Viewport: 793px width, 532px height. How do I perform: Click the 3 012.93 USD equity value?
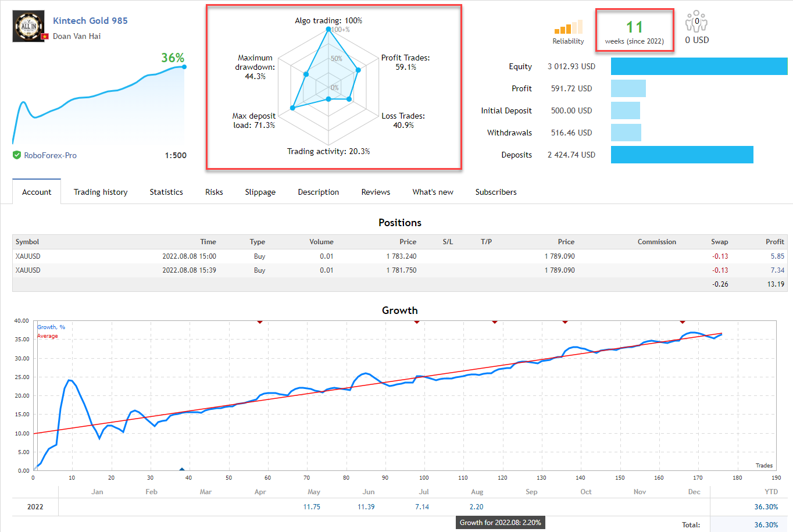pos(571,66)
